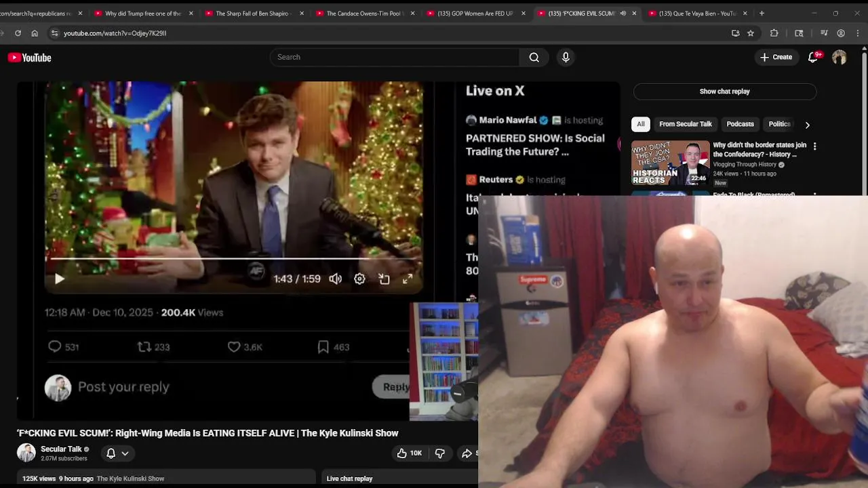Open the YouTube notifications bell
The height and width of the screenshot is (488, 868).
click(813, 58)
